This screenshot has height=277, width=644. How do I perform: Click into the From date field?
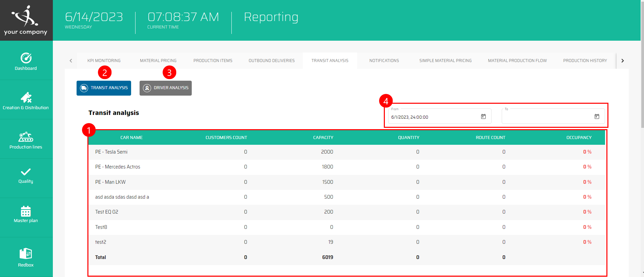(434, 117)
